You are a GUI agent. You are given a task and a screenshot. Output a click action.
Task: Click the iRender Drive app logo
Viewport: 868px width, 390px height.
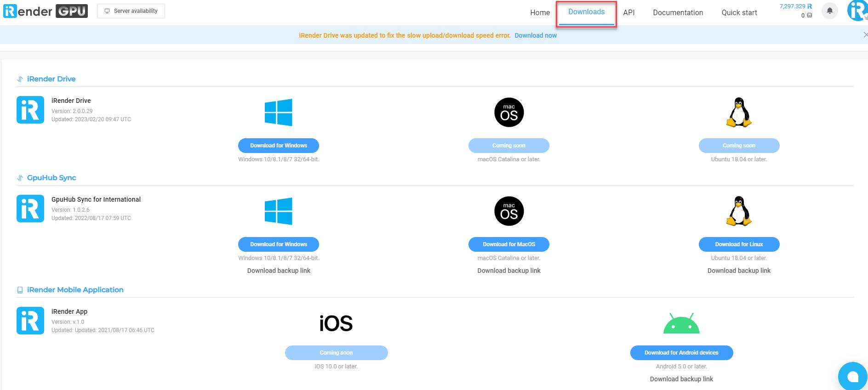[30, 110]
